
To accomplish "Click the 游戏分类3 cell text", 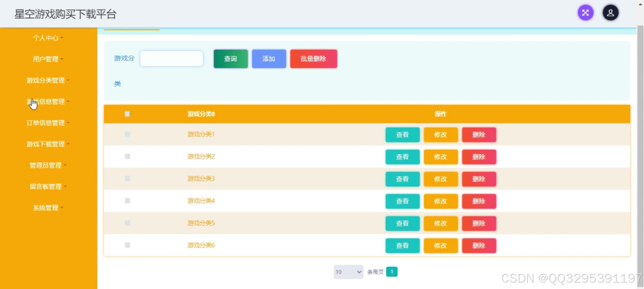I will 201,178.
